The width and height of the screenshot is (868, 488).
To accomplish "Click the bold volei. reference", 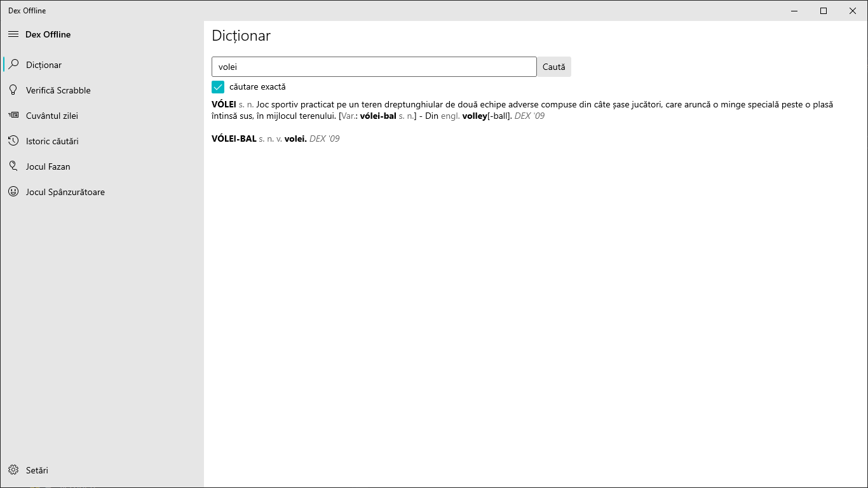I will click(x=295, y=139).
